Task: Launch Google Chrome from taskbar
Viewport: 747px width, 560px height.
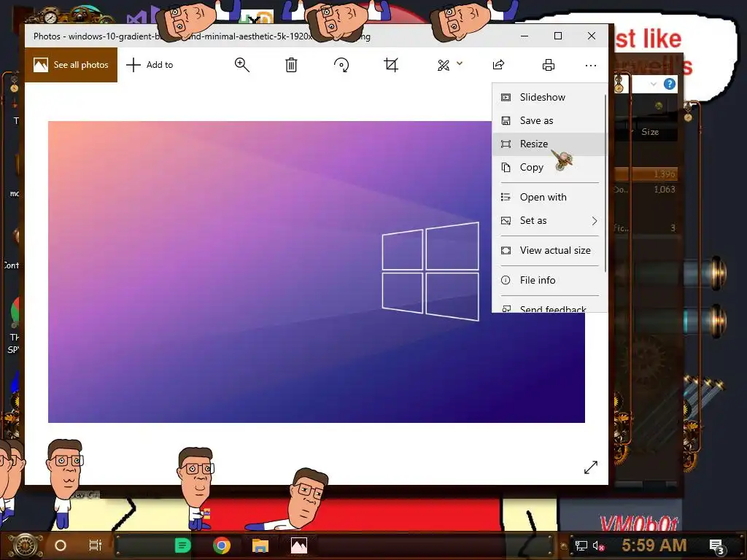Action: (222, 545)
